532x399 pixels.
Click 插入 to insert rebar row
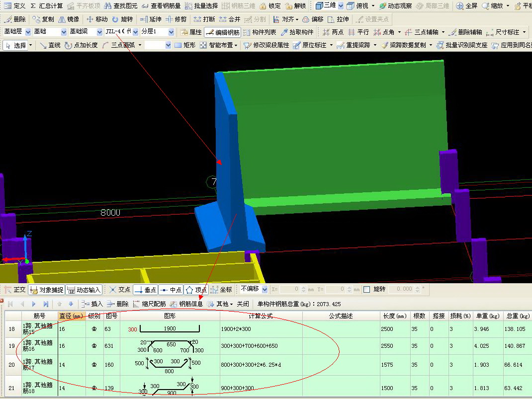pyautogui.click(x=92, y=304)
